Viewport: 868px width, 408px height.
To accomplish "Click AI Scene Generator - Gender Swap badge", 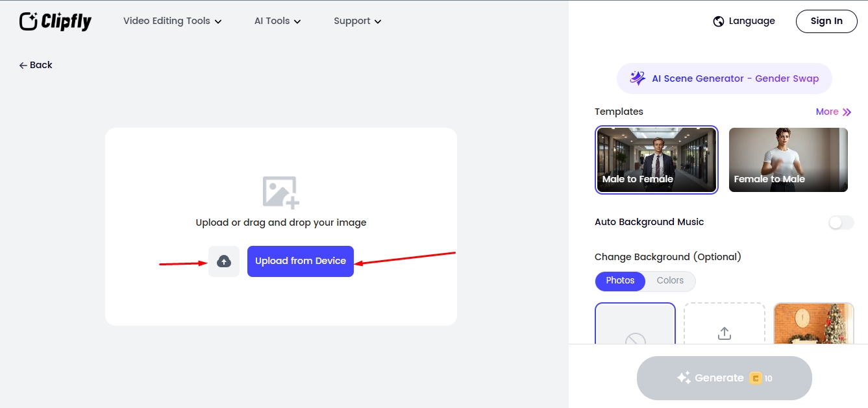I will pos(725,78).
